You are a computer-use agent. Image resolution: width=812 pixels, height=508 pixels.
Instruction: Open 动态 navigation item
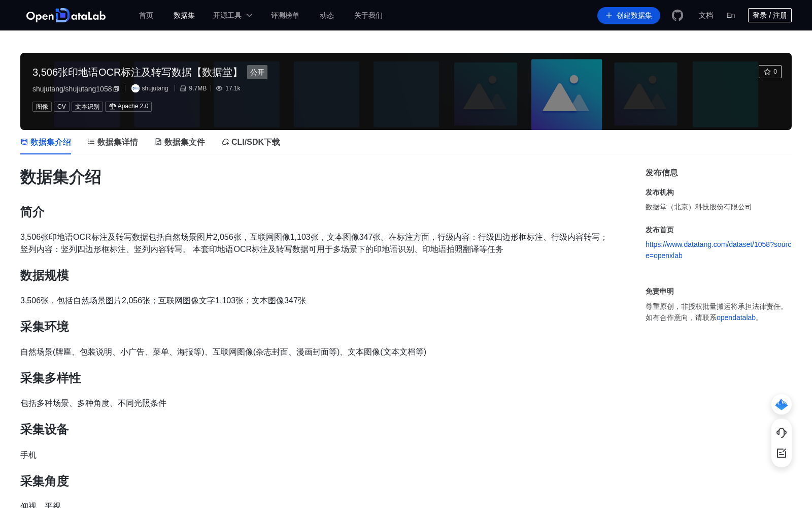[327, 15]
